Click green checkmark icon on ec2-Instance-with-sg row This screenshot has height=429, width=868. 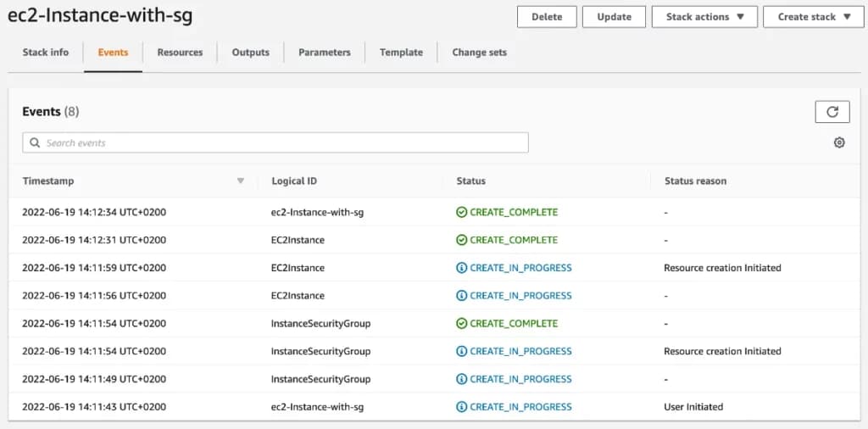462,212
